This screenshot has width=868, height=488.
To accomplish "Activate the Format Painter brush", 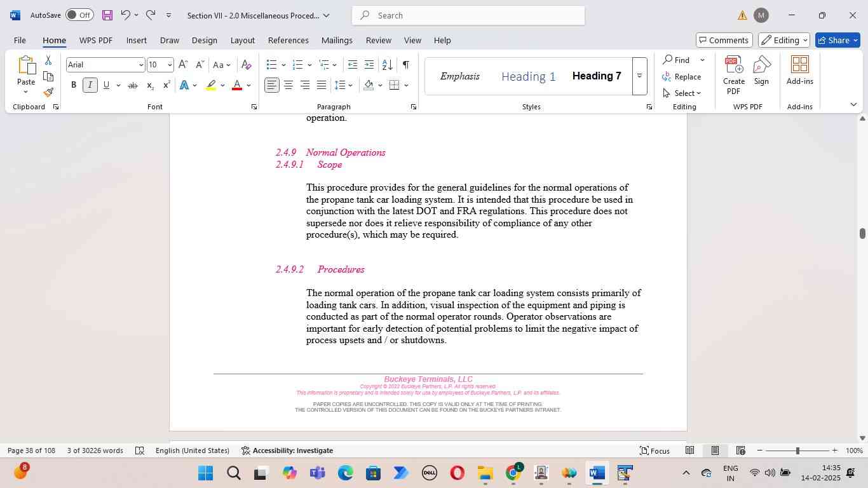I will point(48,92).
